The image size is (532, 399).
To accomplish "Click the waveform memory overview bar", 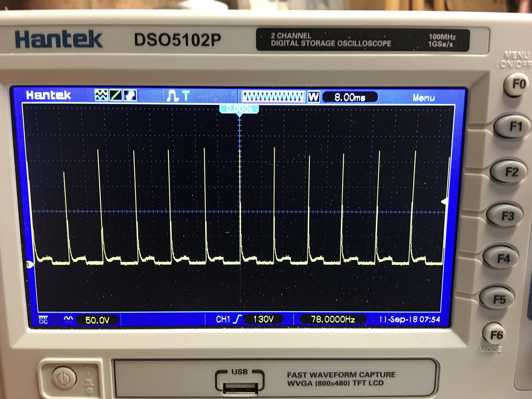I will (273, 96).
